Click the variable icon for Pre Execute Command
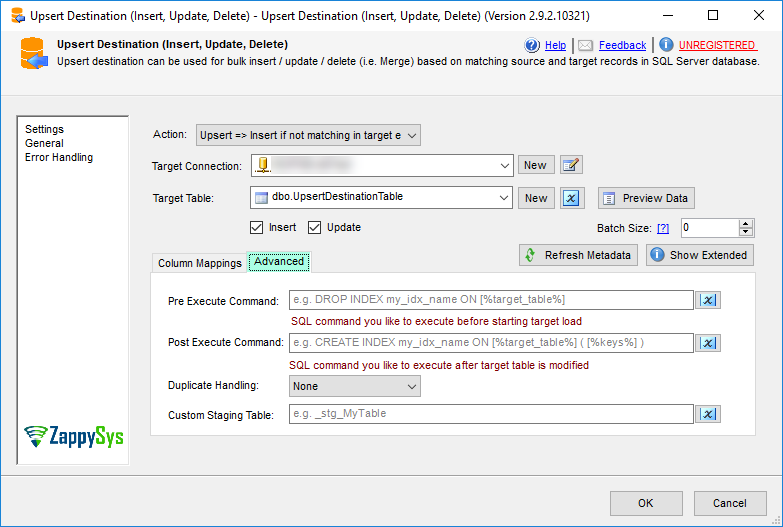Viewport: 783px width, 527px height. [x=708, y=300]
